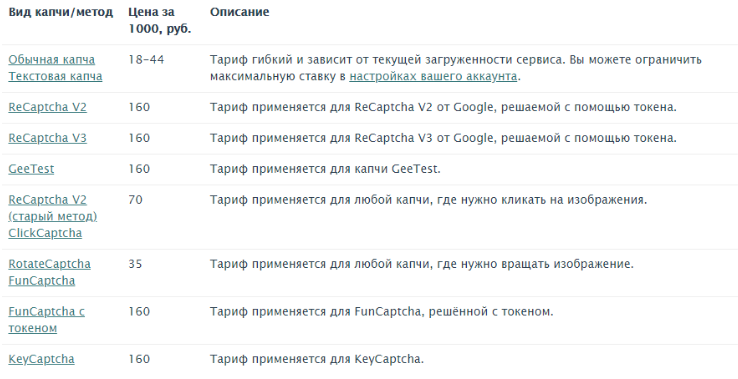Click the Описание column header

[240, 12]
